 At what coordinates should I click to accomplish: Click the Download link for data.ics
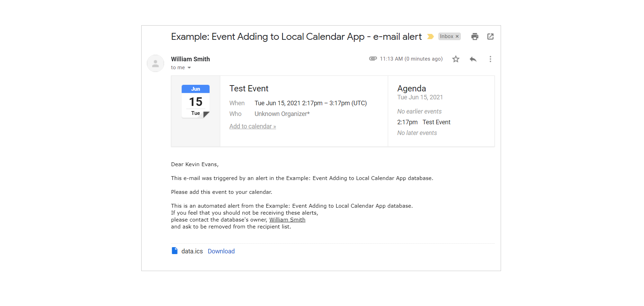point(221,251)
